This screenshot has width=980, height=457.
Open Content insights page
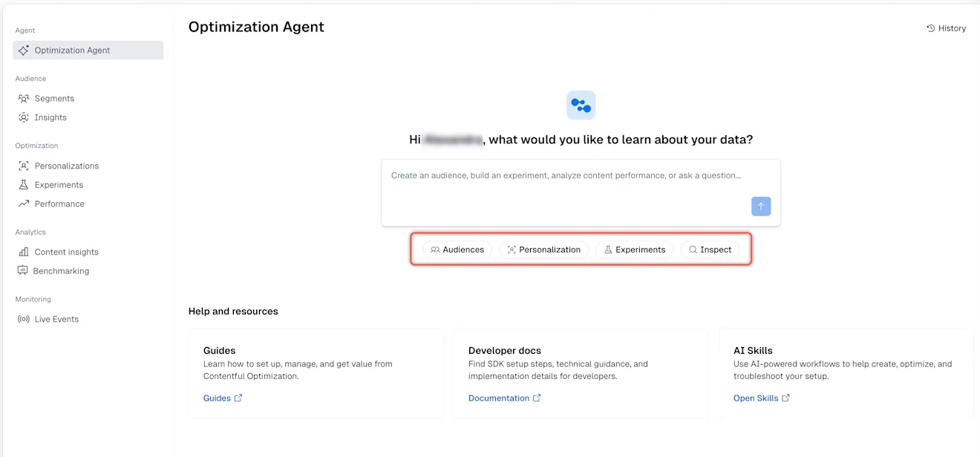point(66,252)
